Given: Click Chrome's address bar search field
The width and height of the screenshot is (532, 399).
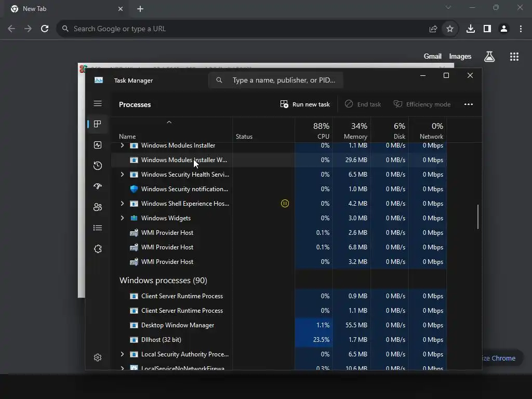Looking at the screenshot, I should [237, 29].
